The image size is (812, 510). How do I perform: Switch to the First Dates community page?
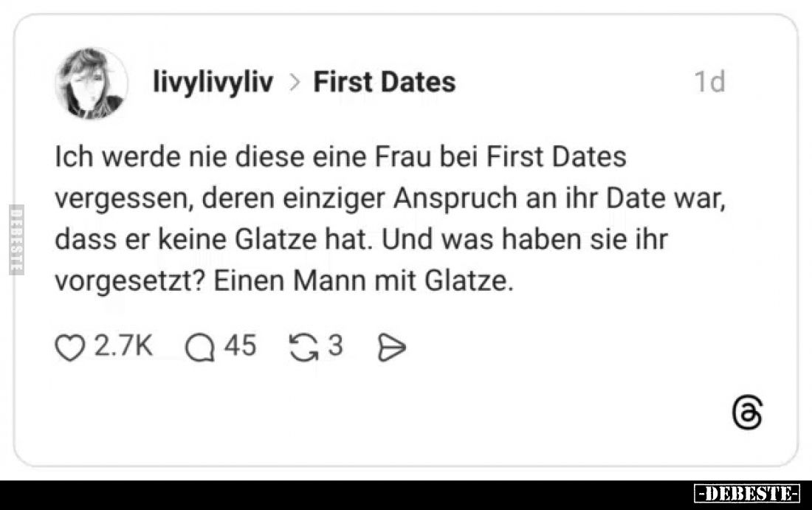point(385,82)
